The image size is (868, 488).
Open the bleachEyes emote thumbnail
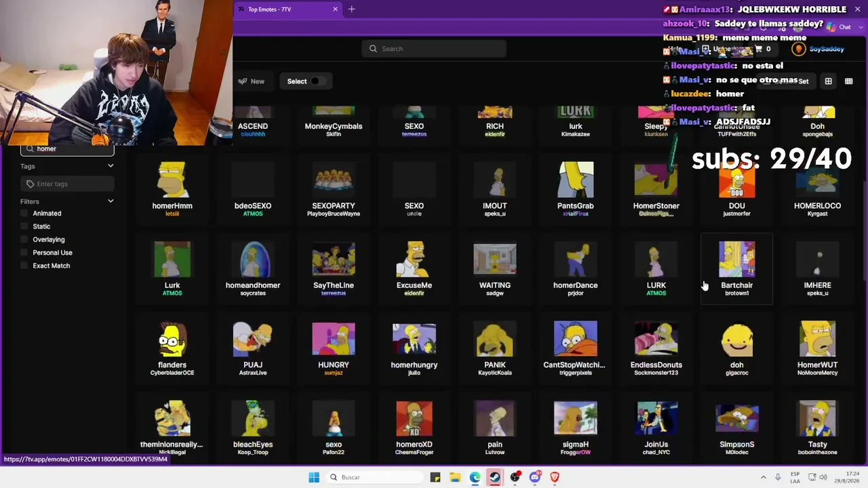(x=253, y=418)
